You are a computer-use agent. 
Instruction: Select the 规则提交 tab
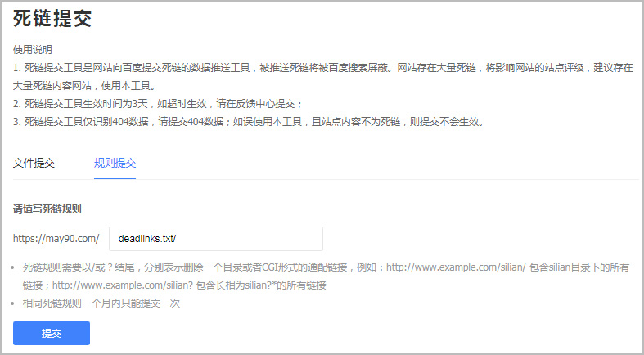coord(115,163)
